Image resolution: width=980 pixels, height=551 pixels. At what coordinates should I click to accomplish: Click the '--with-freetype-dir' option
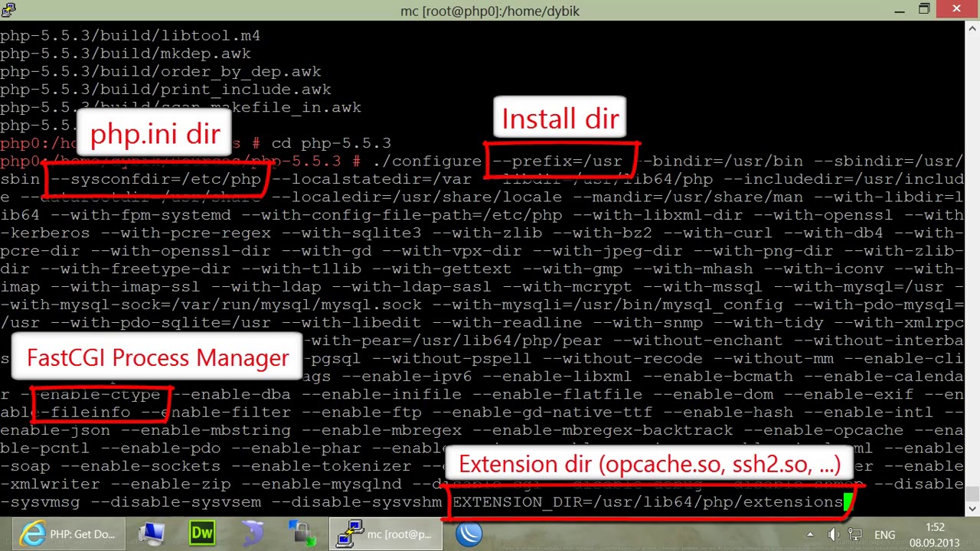[x=136, y=269]
